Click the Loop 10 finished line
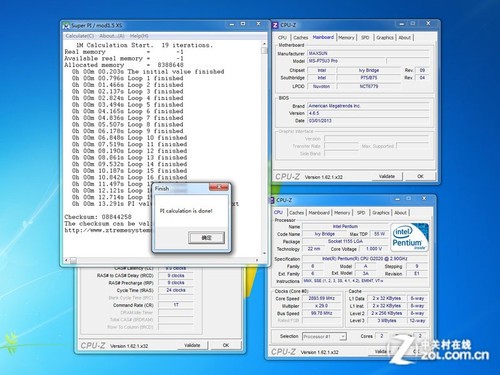The width and height of the screenshot is (500, 375). [x=129, y=138]
